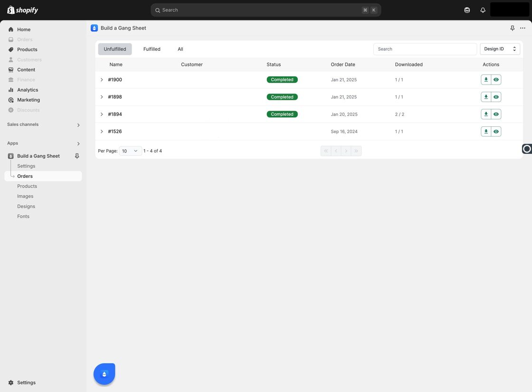
Task: Download order #1526 files
Action: (x=486, y=132)
